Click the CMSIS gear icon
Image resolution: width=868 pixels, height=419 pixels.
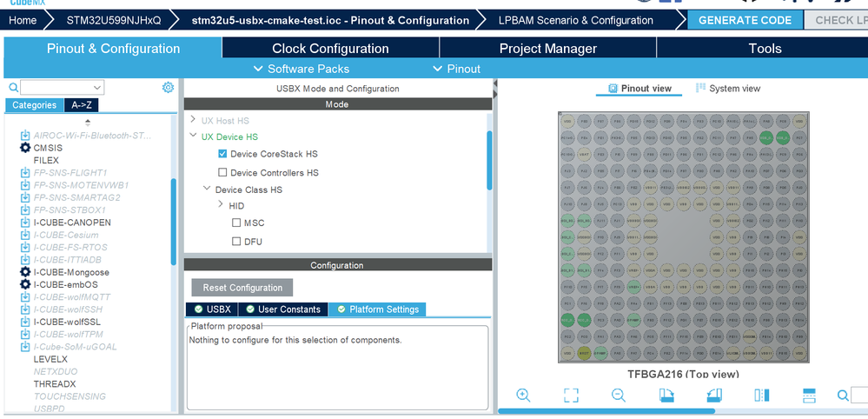pyautogui.click(x=25, y=148)
